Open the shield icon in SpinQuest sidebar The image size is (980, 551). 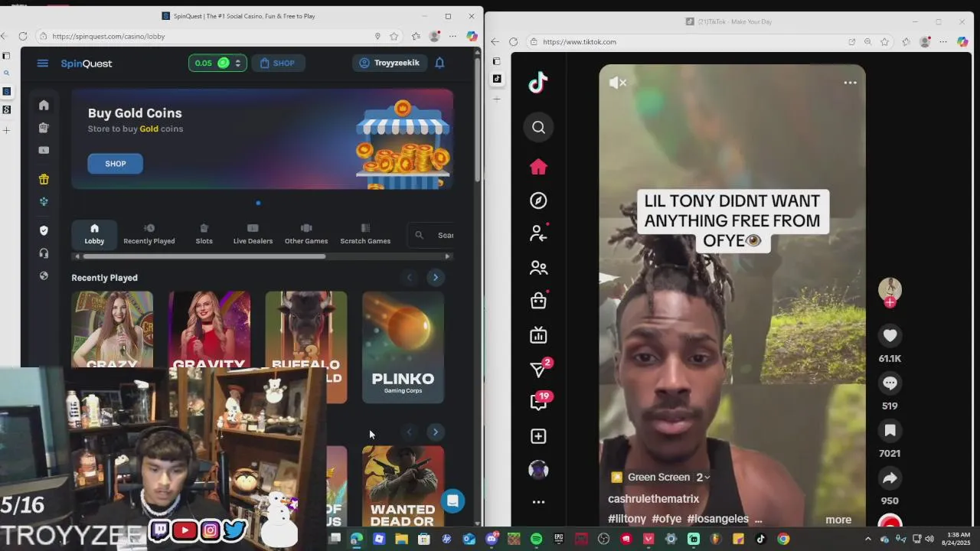coord(44,230)
